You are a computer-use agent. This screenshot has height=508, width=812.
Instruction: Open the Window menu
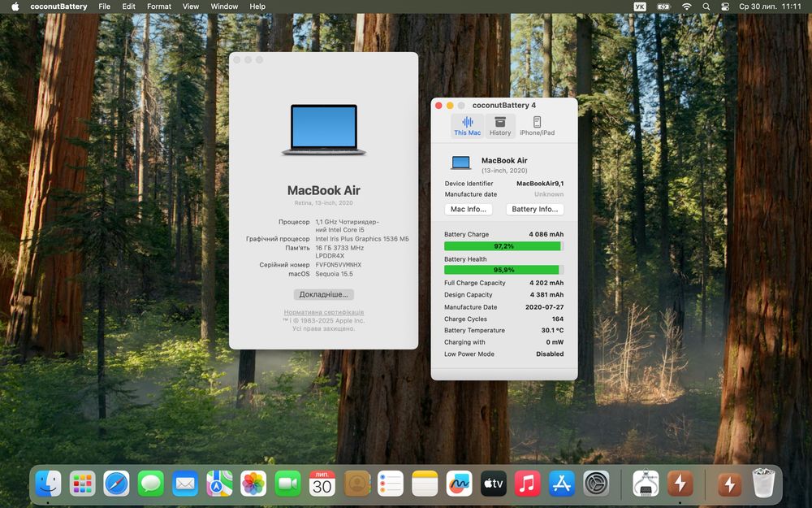pyautogui.click(x=224, y=7)
